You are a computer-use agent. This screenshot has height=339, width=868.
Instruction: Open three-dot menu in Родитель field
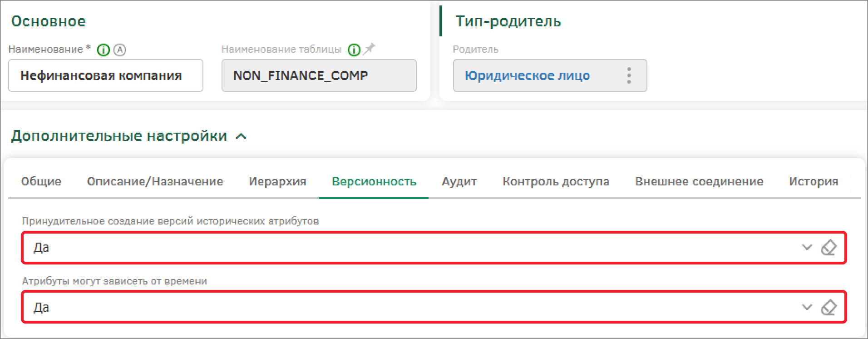point(629,75)
